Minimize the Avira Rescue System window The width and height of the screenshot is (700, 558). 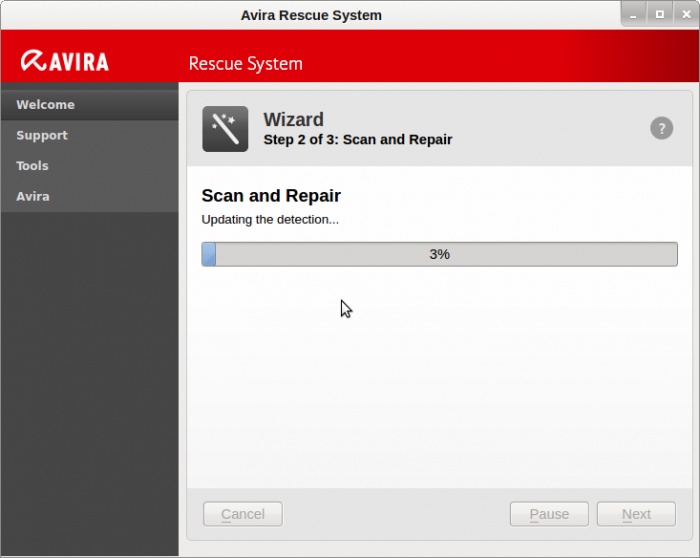pyautogui.click(x=633, y=15)
